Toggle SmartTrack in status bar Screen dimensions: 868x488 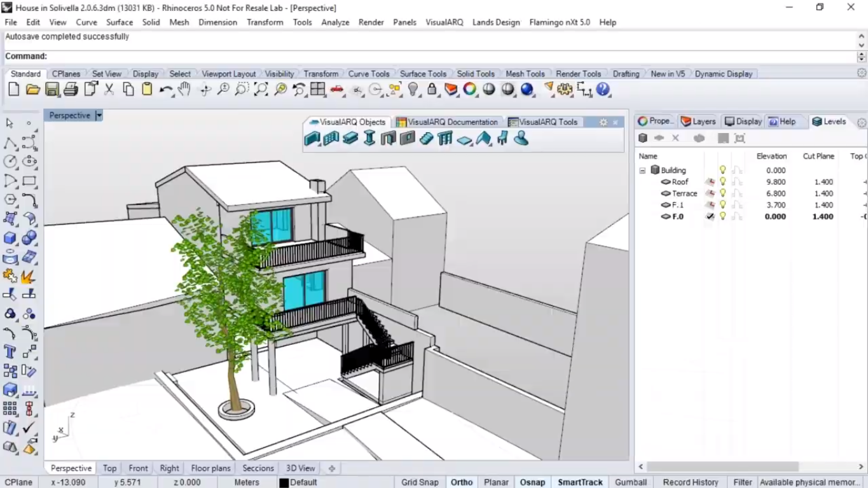pos(580,482)
